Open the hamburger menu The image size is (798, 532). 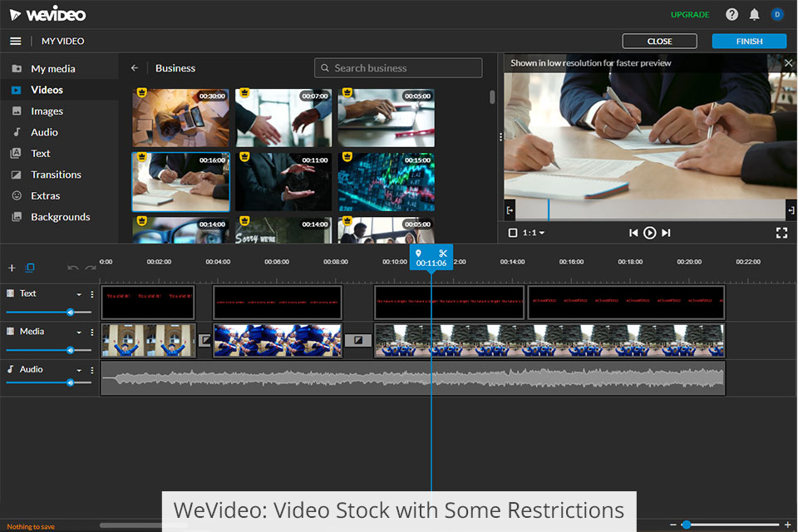16,41
